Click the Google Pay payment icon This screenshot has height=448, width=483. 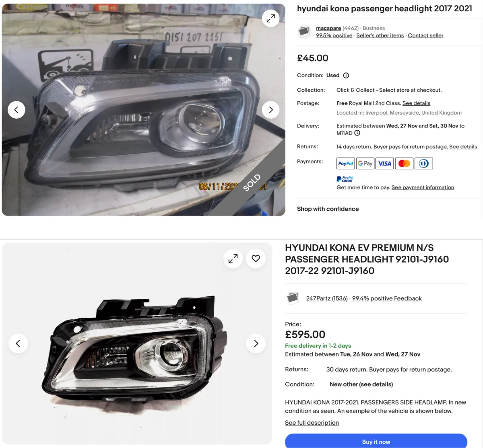point(365,163)
